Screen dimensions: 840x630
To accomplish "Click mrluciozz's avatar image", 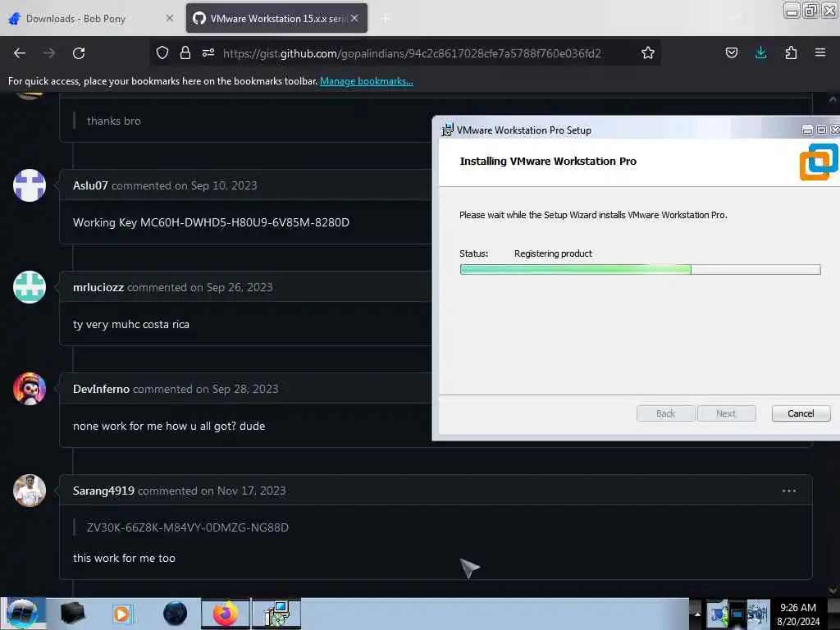I will point(30,287).
